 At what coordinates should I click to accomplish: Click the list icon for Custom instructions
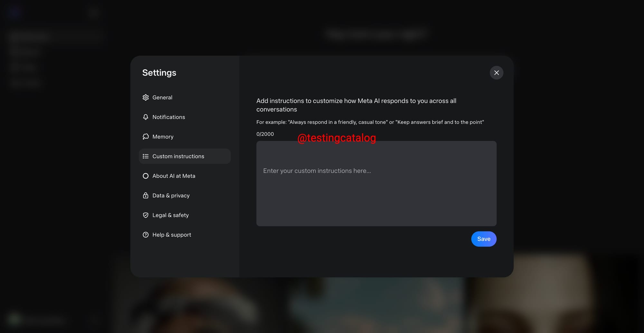[x=146, y=156]
